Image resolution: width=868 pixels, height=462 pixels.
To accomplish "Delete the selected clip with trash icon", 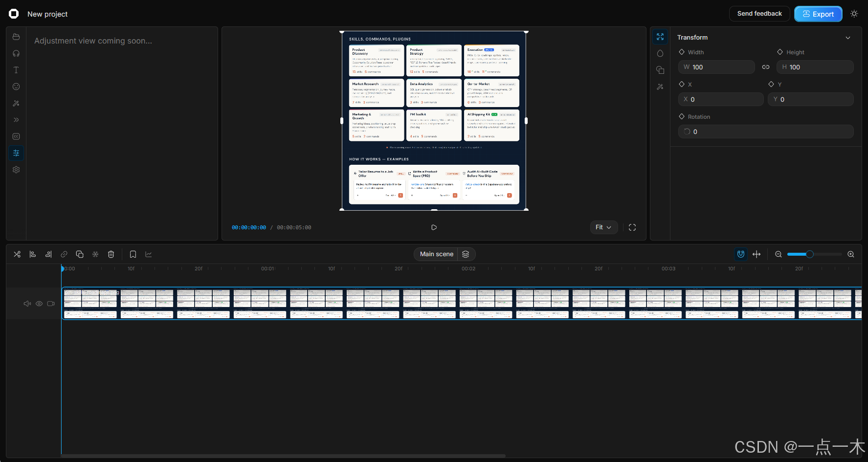I will click(111, 254).
